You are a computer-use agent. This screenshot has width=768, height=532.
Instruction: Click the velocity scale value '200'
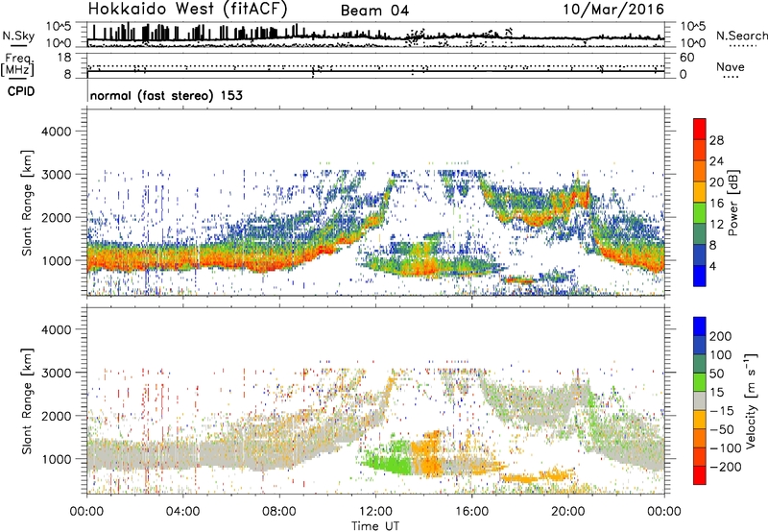(721, 336)
